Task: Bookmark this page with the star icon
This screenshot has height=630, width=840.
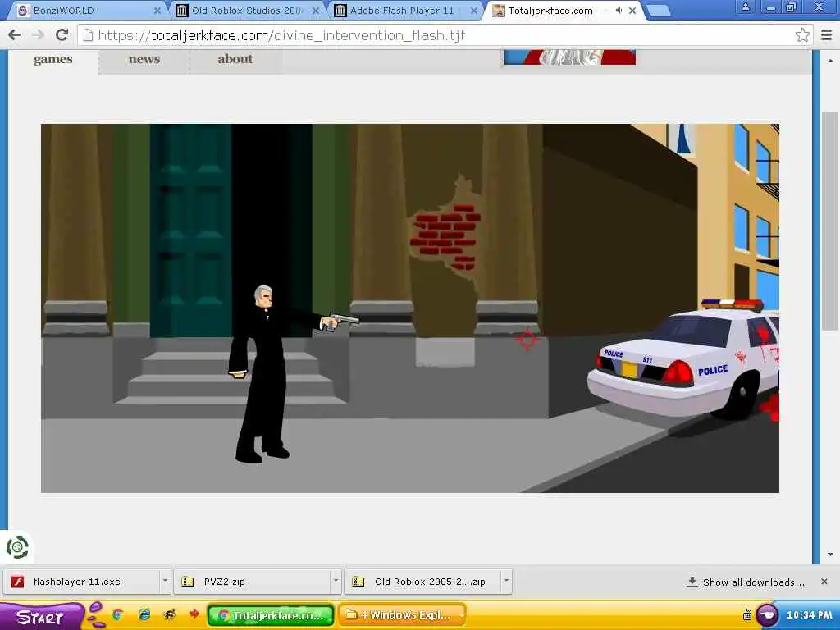Action: [x=802, y=34]
